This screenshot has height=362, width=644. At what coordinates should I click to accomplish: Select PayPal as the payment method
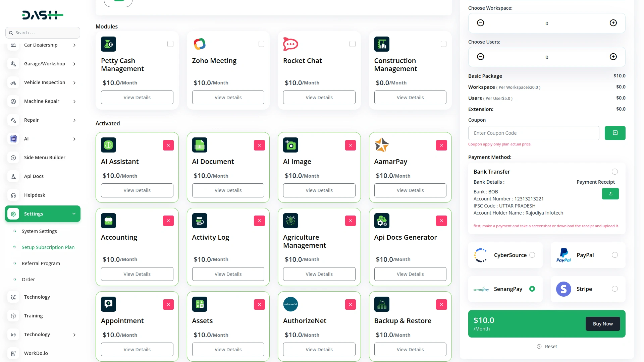(615, 255)
